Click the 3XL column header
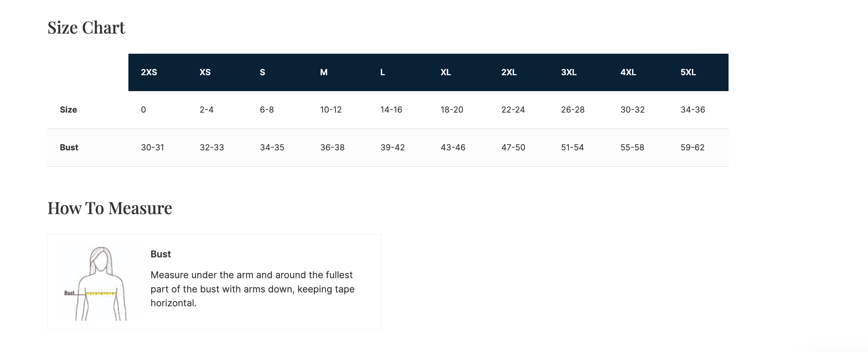The image size is (868, 352). (x=569, y=72)
